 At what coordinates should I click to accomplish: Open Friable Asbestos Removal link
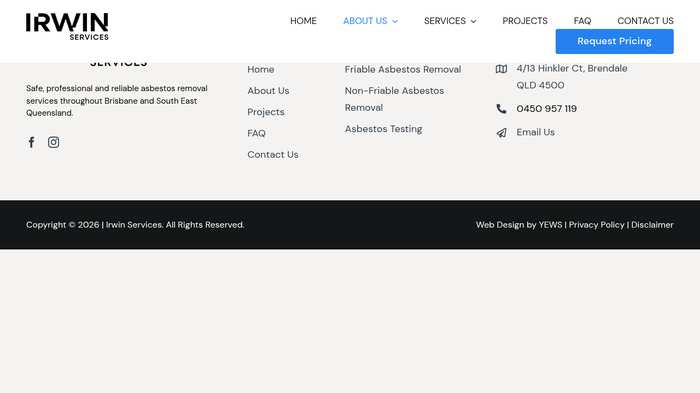coord(403,70)
